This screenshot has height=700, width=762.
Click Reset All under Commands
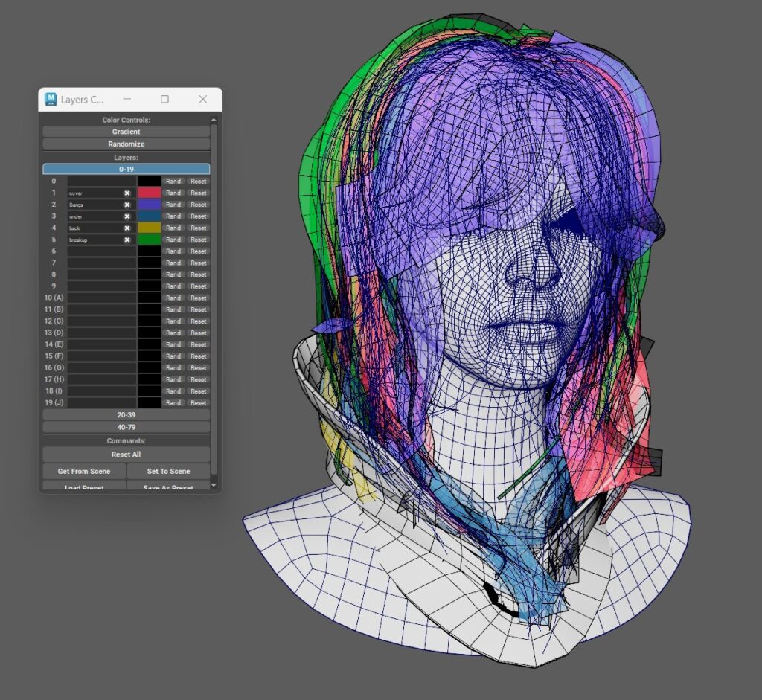[x=126, y=455]
